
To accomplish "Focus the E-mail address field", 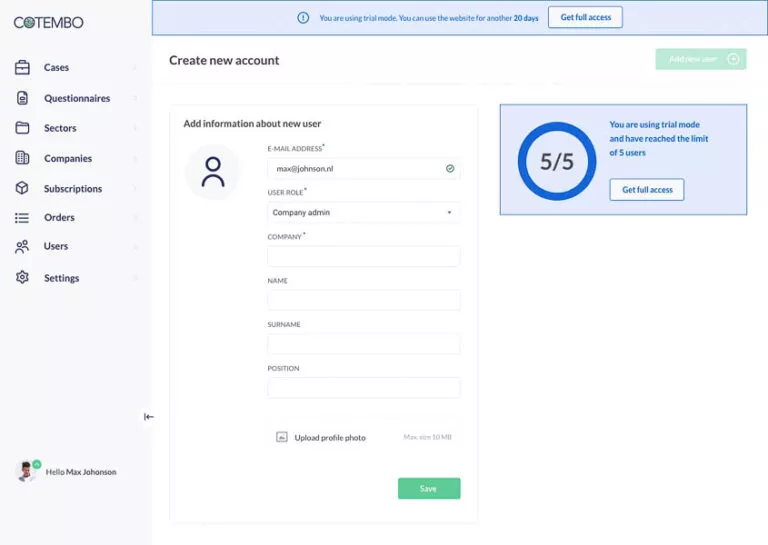I will pyautogui.click(x=363, y=168).
